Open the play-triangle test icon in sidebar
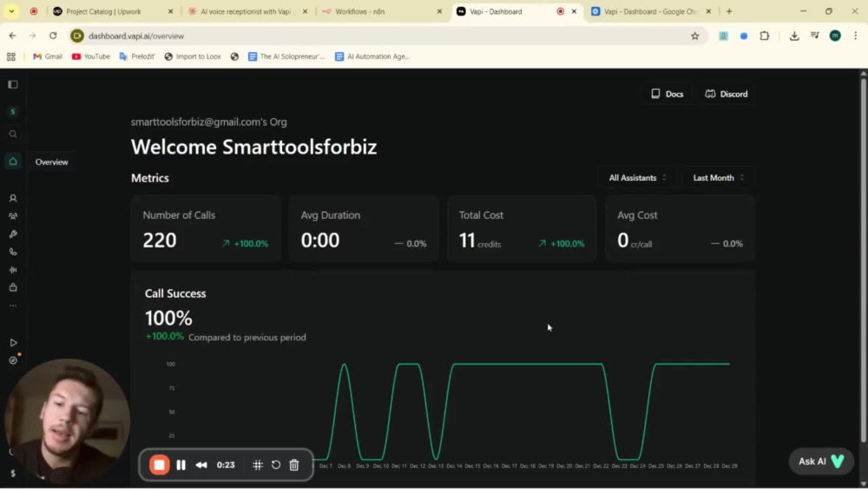Image resolution: width=868 pixels, height=489 pixels. pos(13,343)
